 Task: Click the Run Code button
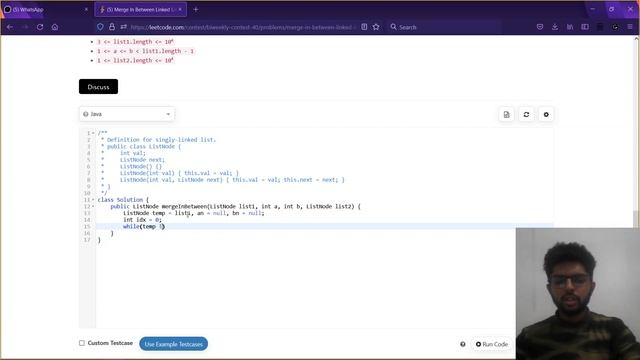(x=492, y=344)
